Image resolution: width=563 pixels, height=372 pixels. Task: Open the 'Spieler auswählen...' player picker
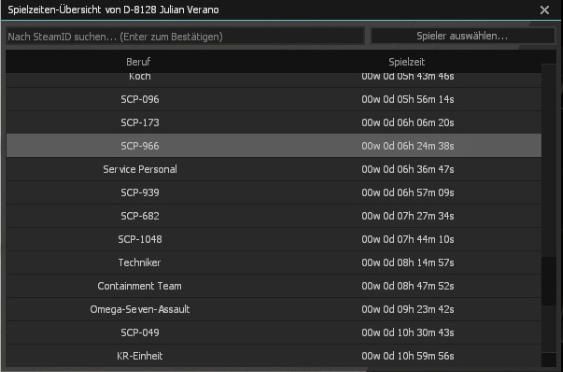point(462,36)
